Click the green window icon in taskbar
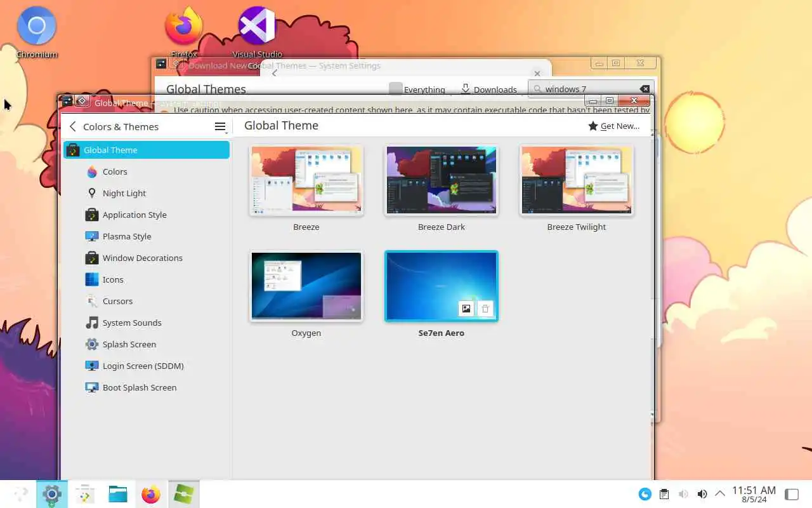Viewport: 812px width, 508px height. click(184, 494)
